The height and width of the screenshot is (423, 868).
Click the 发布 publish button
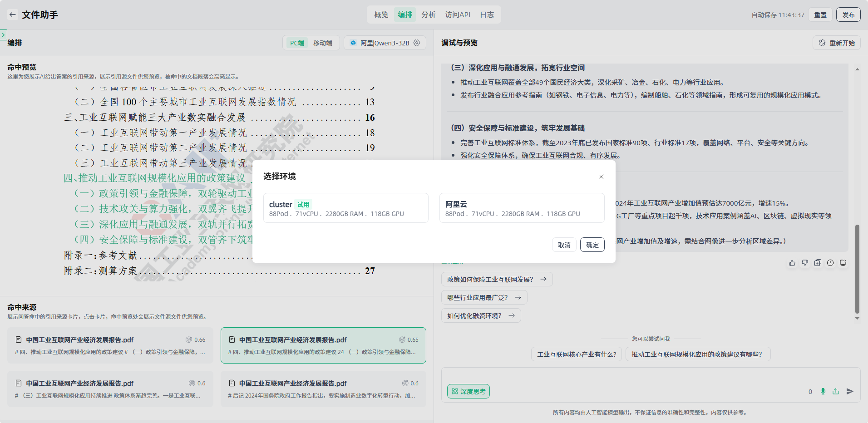[848, 15]
